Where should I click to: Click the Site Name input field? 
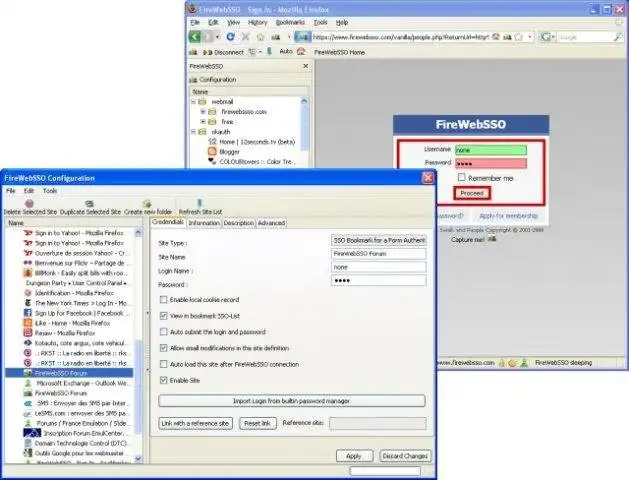tap(379, 253)
